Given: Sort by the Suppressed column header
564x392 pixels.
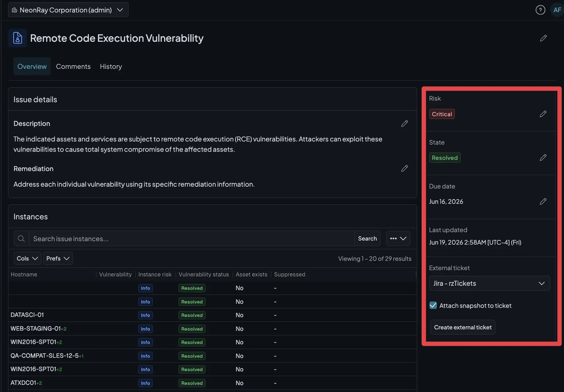Looking at the screenshot, I should (289, 275).
